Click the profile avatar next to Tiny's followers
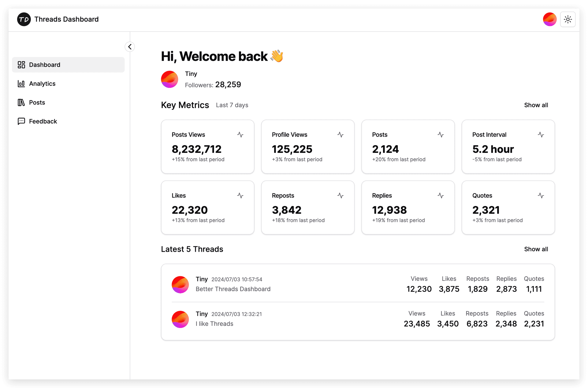This screenshot has height=388, width=588. [169, 79]
